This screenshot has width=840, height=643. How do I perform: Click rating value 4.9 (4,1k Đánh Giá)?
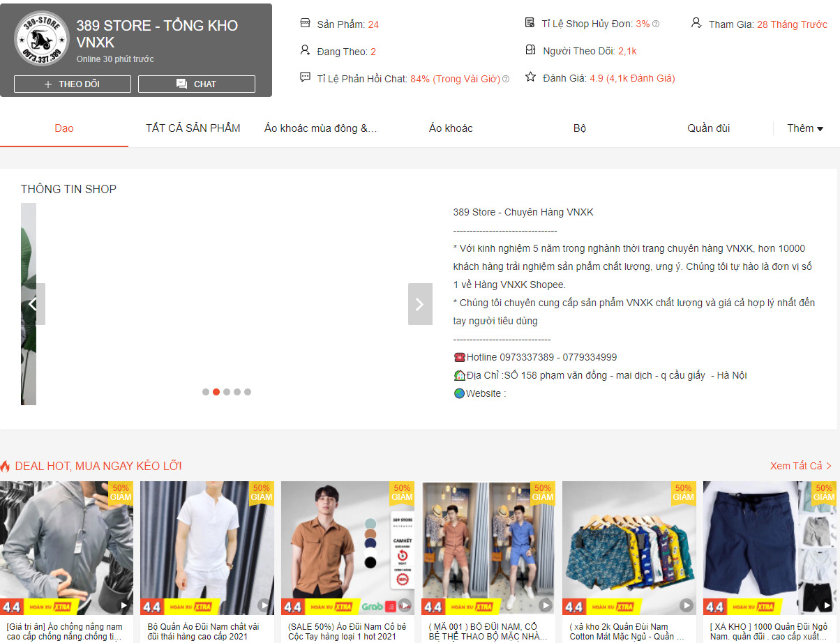coord(632,78)
